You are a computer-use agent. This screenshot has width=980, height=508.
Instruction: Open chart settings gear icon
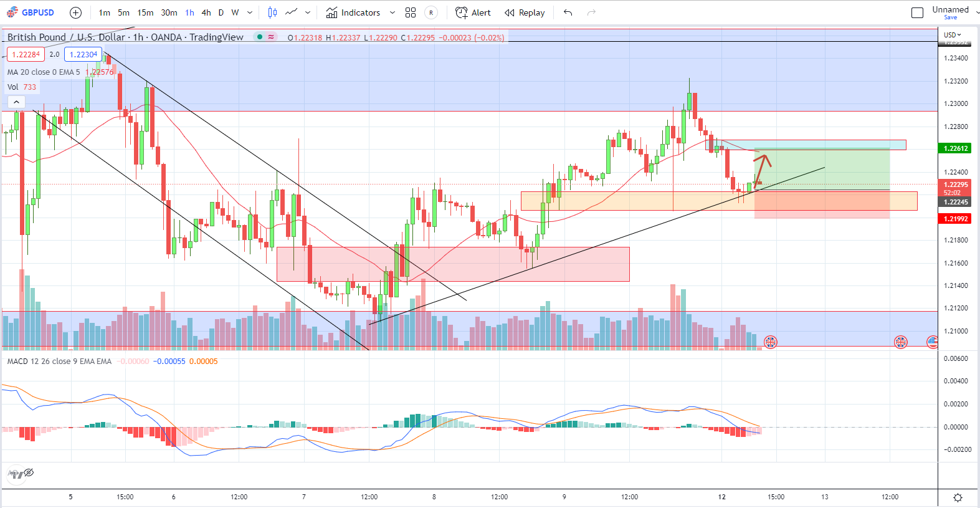pyautogui.click(x=958, y=497)
